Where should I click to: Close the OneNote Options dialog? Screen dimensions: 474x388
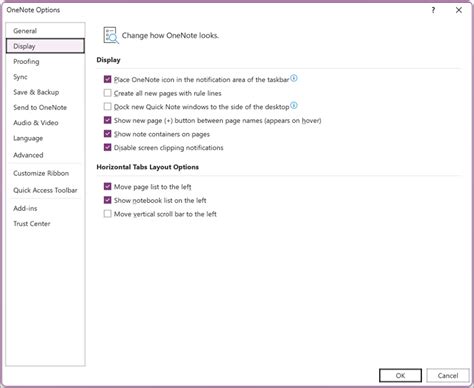(459, 10)
